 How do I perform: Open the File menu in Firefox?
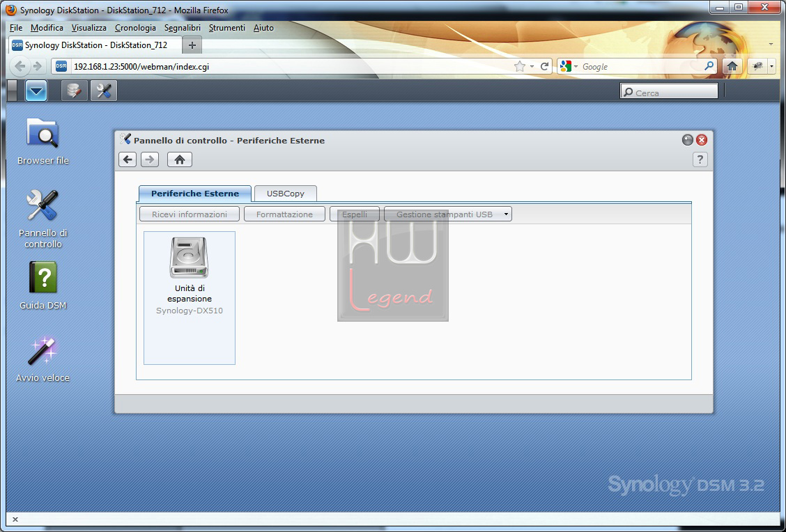click(16, 28)
